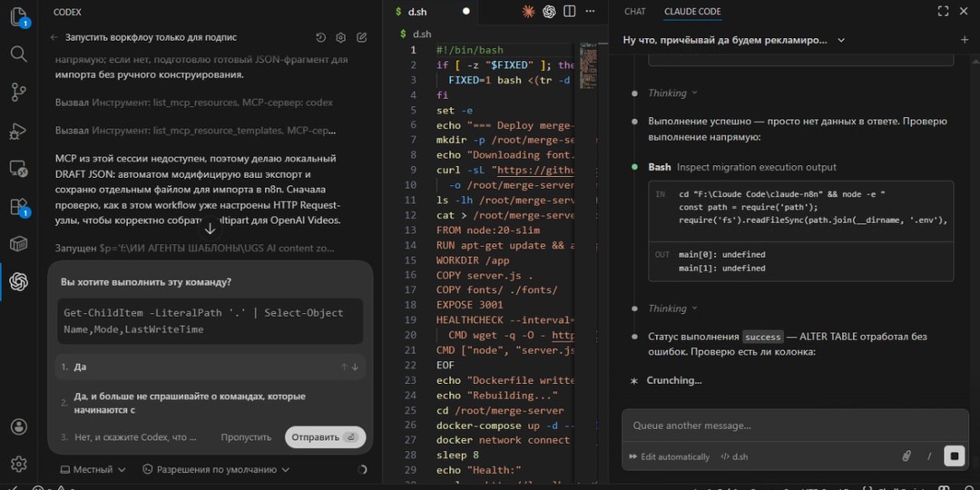Image resolution: width=980 pixels, height=490 pixels.
Task: Split the editor with layout icon
Action: pyautogui.click(x=569, y=11)
